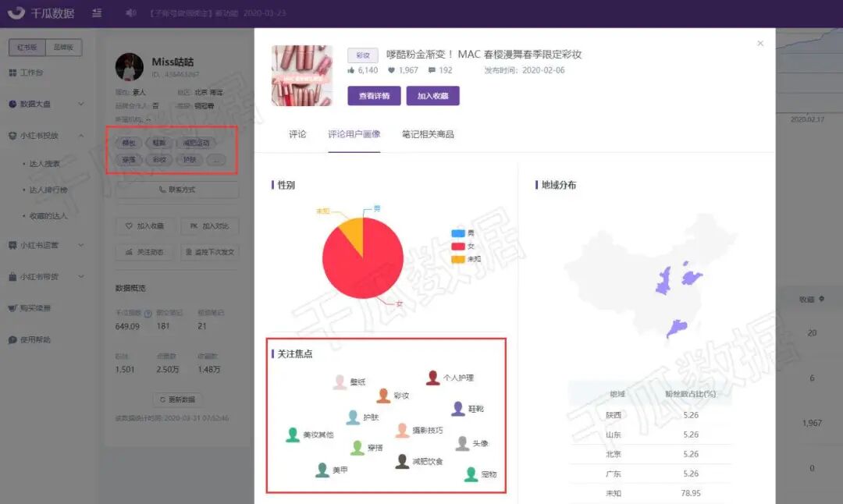The height and width of the screenshot is (504, 843).
Task: Click the green 美妆其他 person icon
Action: click(293, 435)
